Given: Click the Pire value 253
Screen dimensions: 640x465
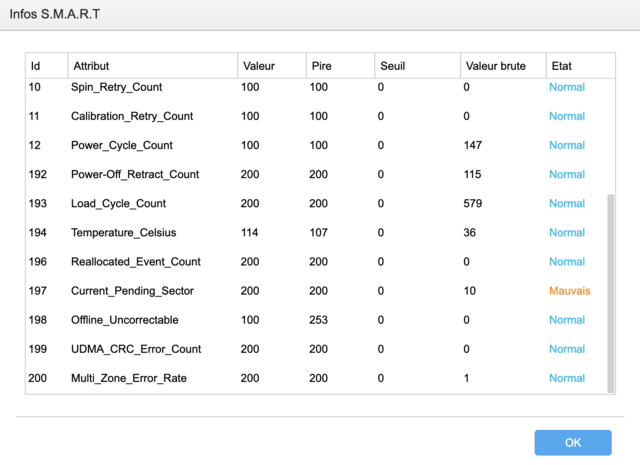Looking at the screenshot, I should click(x=318, y=320).
